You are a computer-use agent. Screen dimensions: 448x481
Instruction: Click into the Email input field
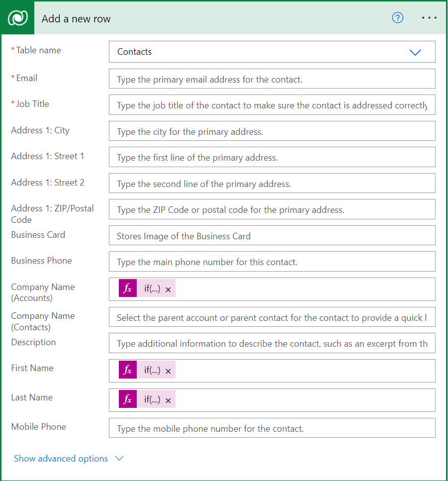[271, 78]
